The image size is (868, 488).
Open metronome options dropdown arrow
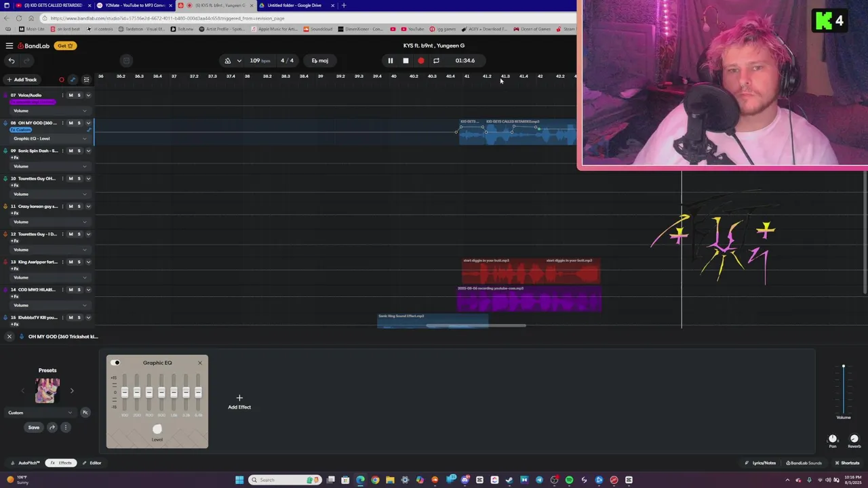tap(239, 60)
